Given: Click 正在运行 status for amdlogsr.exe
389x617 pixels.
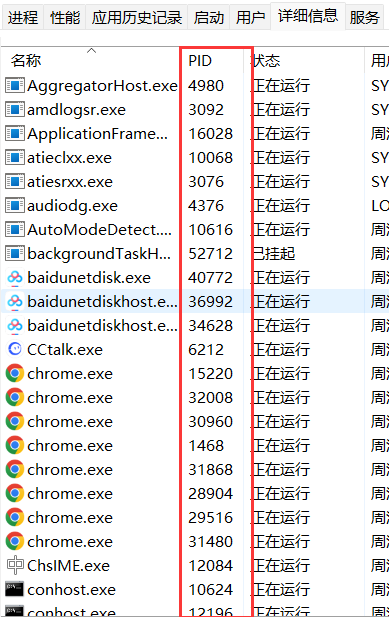Looking at the screenshot, I should 281,110.
